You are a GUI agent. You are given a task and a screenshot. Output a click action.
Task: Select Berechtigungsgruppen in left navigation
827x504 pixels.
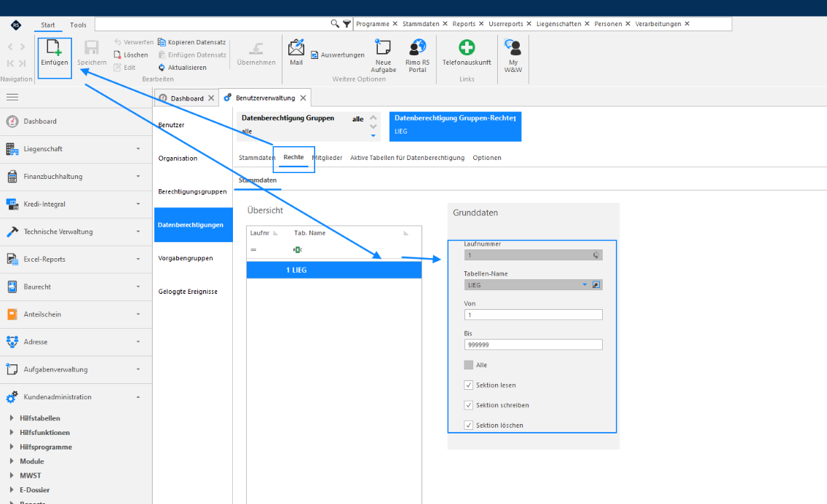pyautogui.click(x=192, y=191)
